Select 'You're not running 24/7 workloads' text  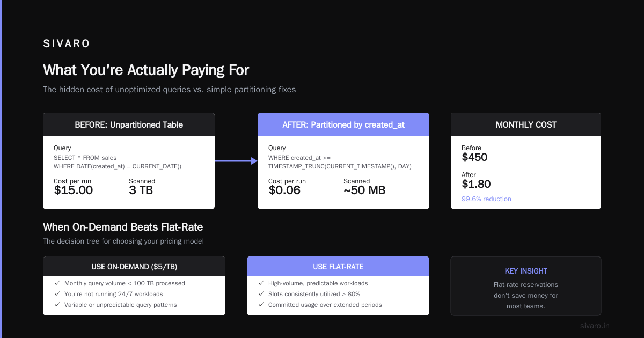coord(114,294)
